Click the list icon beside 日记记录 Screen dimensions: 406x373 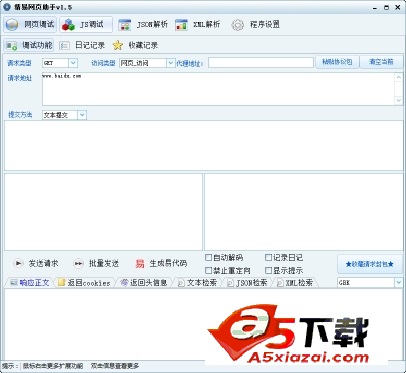point(64,46)
